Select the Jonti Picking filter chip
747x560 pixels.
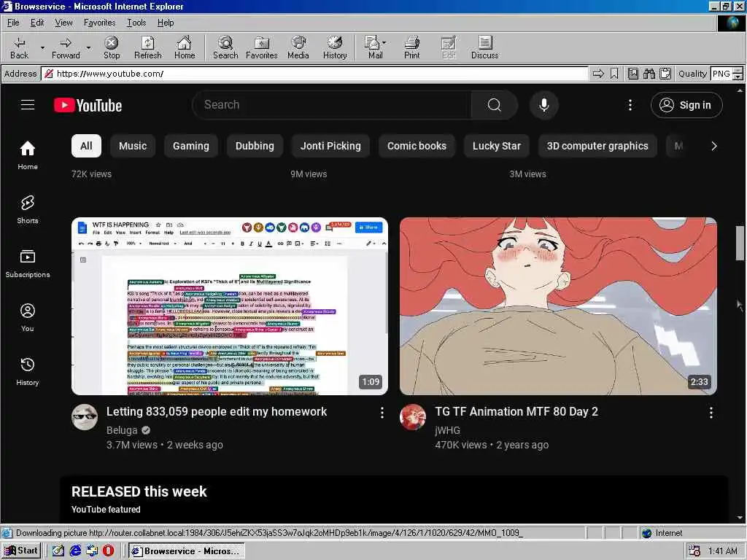[330, 146]
